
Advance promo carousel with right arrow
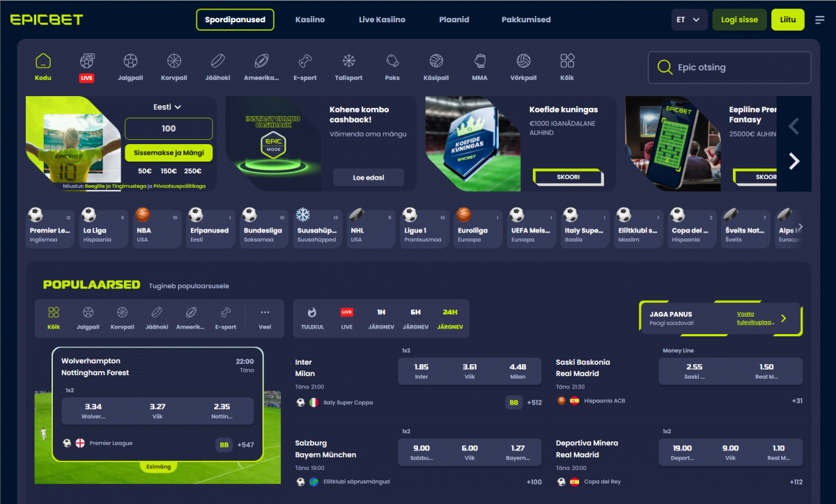click(x=794, y=162)
